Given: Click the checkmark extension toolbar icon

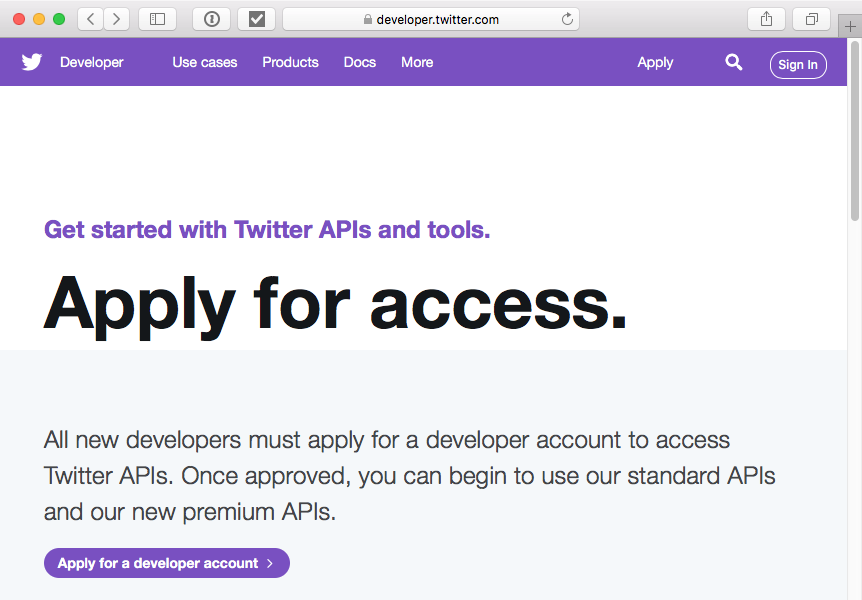Looking at the screenshot, I should (x=257, y=19).
